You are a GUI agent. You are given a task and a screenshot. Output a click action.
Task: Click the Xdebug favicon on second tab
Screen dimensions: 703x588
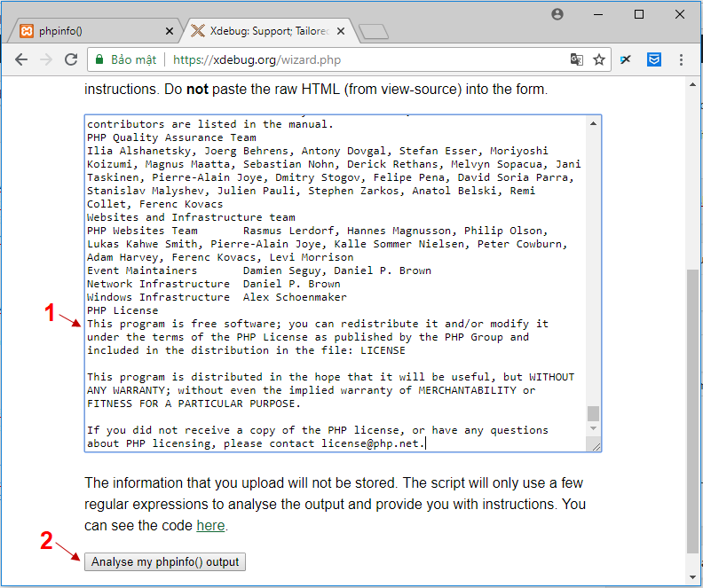click(x=198, y=31)
